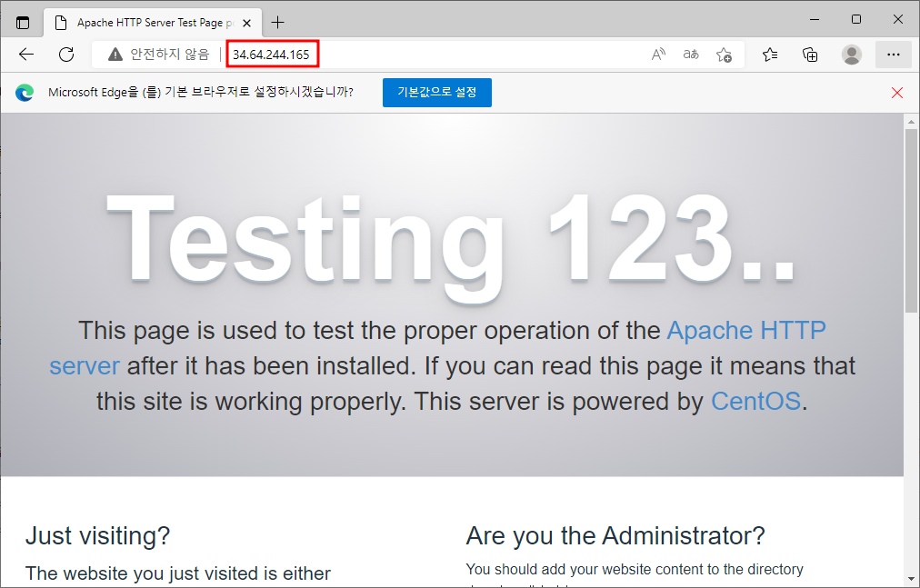Screen dimensions: 920x588
Task: Open the Collections icon
Action: pos(810,55)
